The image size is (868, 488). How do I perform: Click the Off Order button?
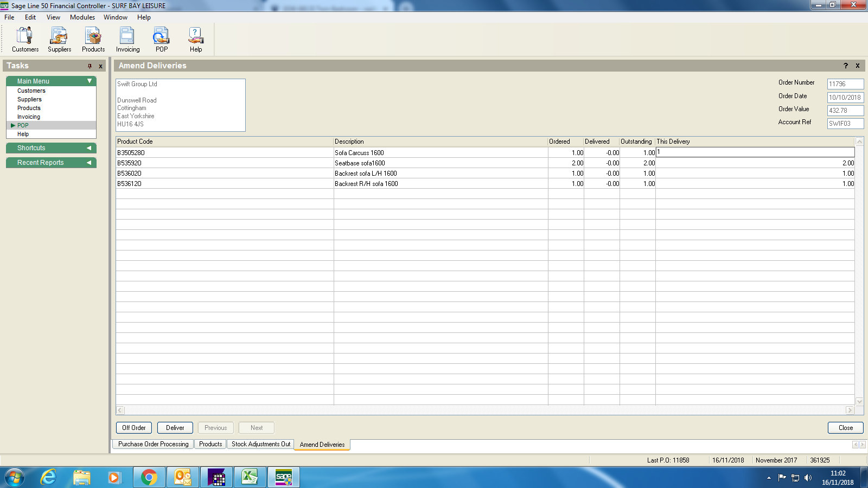[x=134, y=428]
